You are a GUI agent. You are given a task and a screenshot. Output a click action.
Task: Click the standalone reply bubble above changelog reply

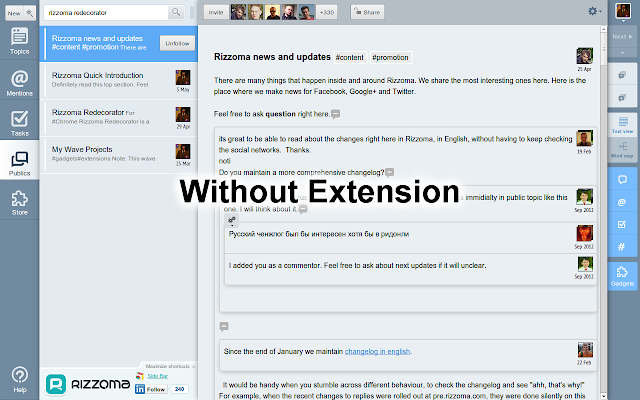[x=224, y=326]
